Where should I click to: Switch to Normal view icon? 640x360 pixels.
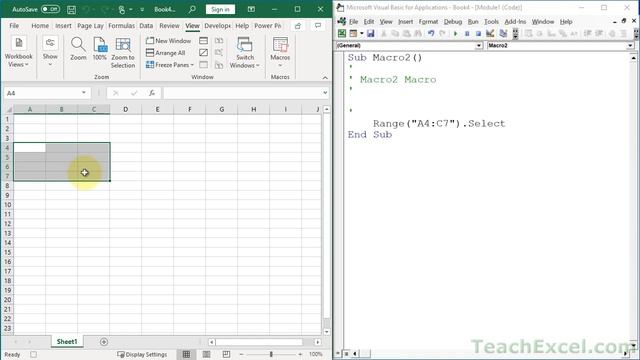(x=186, y=354)
